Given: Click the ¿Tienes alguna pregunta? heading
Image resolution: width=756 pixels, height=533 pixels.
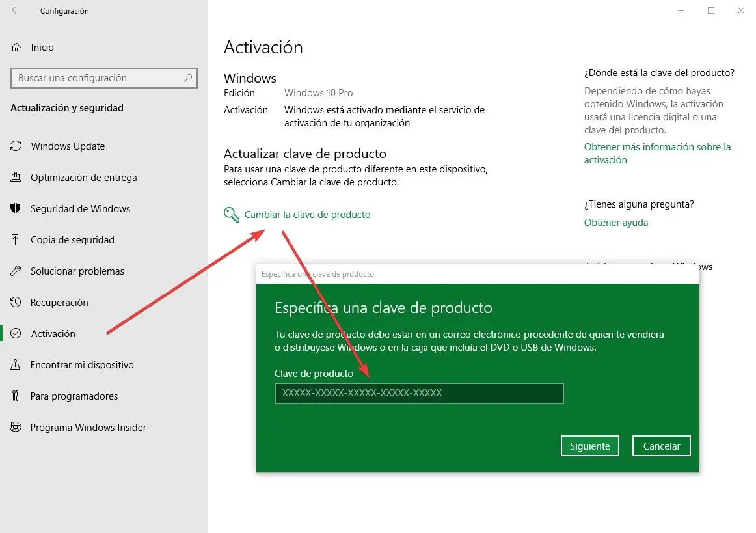Looking at the screenshot, I should [x=639, y=204].
